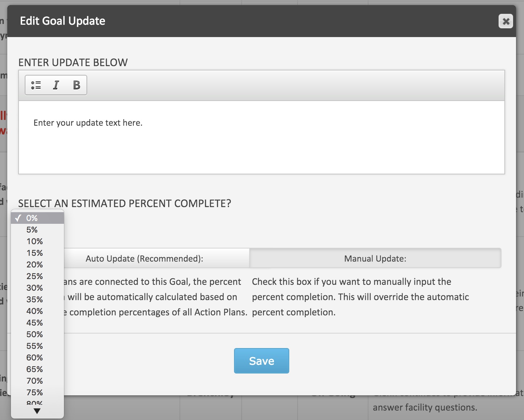
Task: Set estimated completion to 60%
Action: tap(37, 358)
